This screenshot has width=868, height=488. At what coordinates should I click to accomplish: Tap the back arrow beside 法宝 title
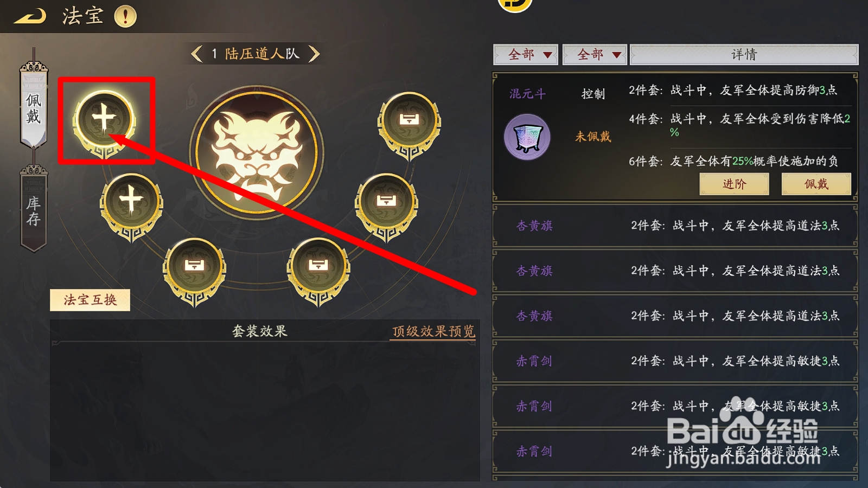click(x=30, y=16)
